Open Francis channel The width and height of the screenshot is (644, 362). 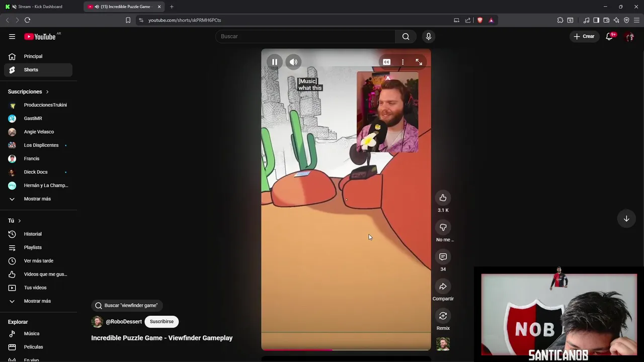[38, 158]
